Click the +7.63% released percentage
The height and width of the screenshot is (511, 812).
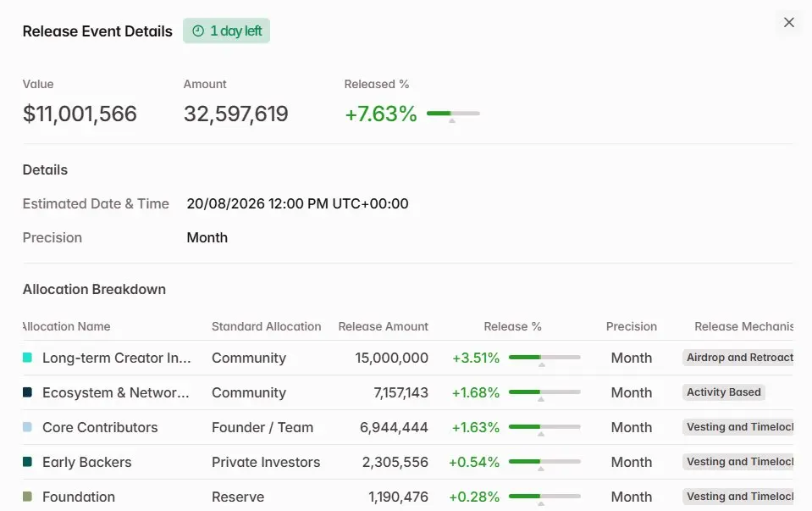click(x=381, y=114)
